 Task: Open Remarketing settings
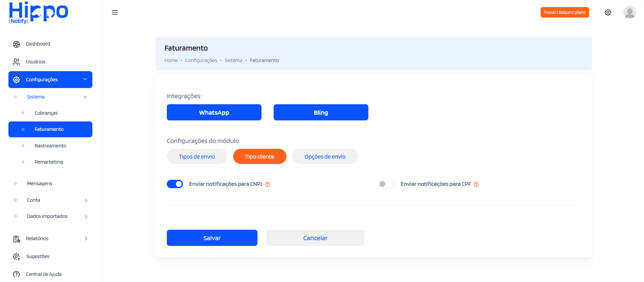point(49,162)
